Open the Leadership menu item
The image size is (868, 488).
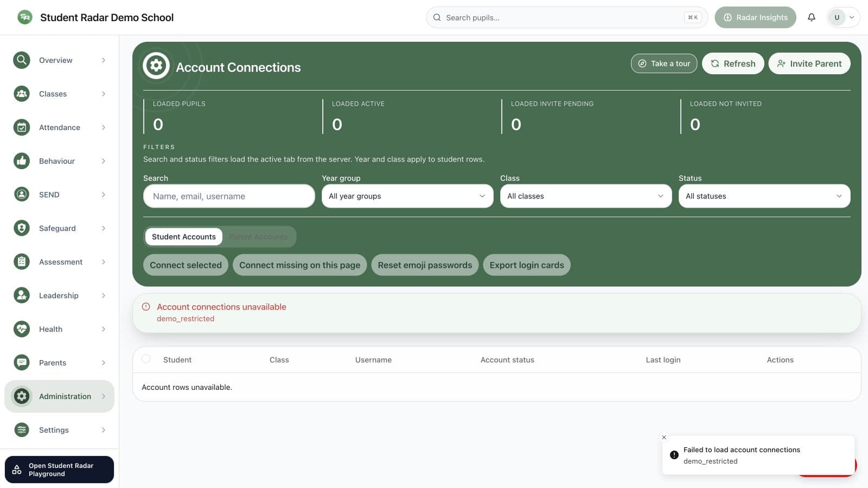pyautogui.click(x=60, y=296)
